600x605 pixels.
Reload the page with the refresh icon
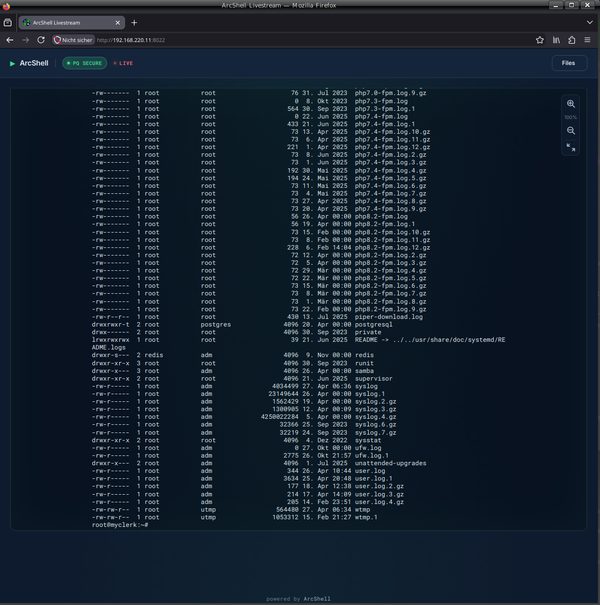coord(41,40)
